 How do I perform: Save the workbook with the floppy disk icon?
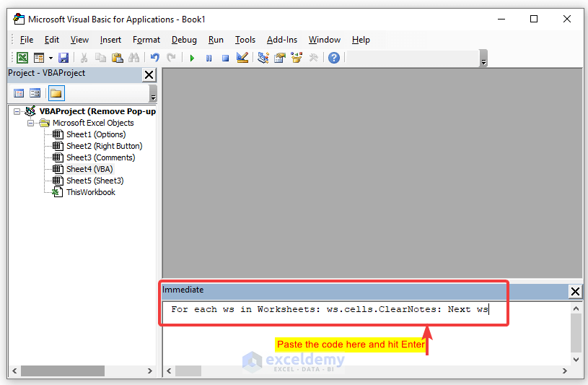pyautogui.click(x=63, y=58)
